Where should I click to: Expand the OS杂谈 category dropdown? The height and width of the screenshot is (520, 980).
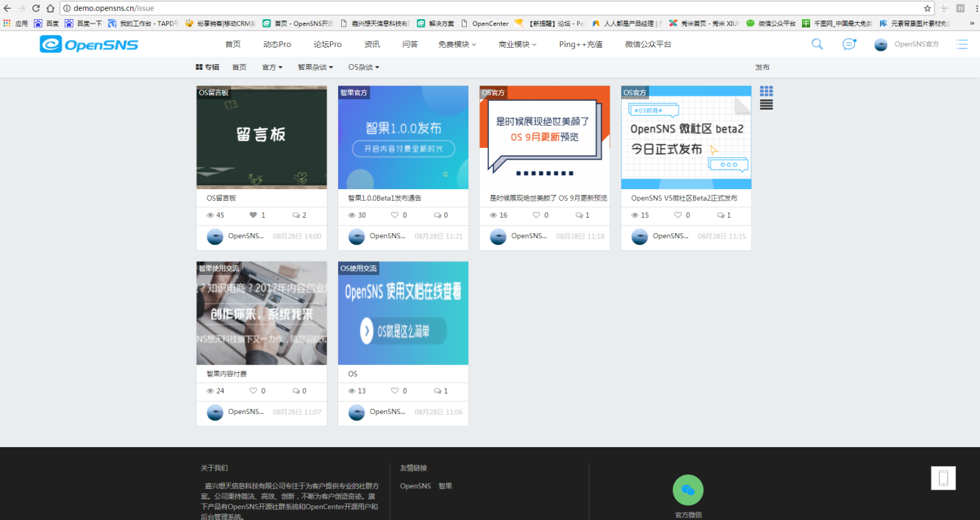pyautogui.click(x=364, y=67)
